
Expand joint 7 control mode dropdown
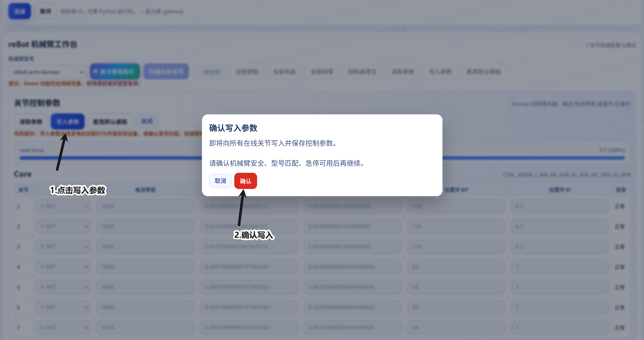[x=63, y=327]
